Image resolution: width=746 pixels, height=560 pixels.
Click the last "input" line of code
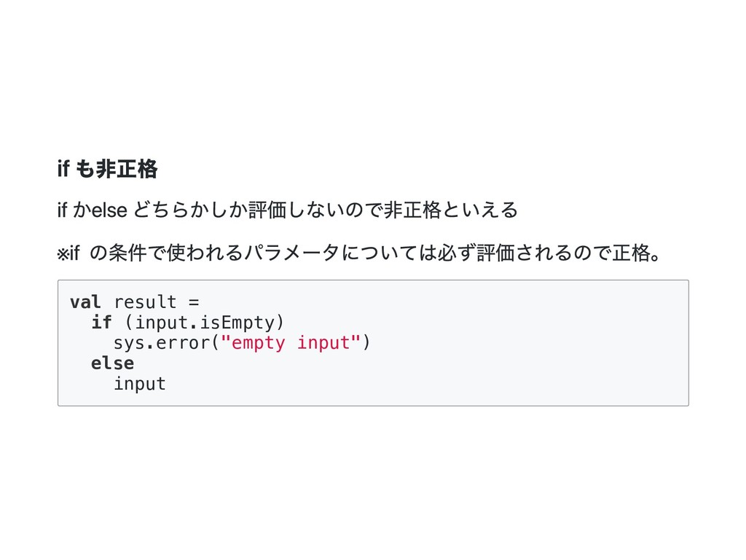pyautogui.click(x=139, y=383)
